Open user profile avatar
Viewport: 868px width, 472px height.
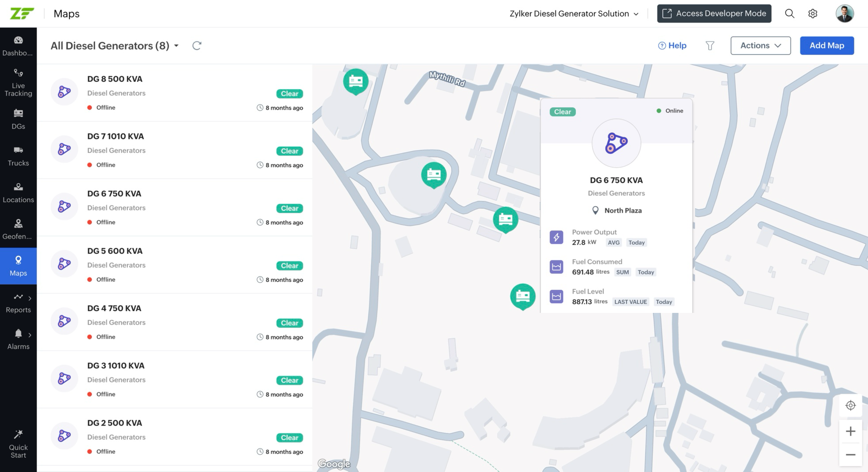pyautogui.click(x=844, y=13)
